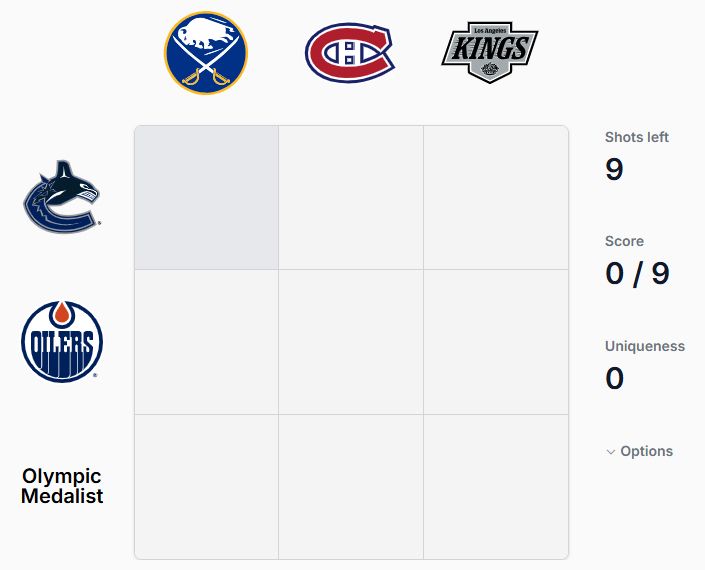705x570 pixels.
Task: Click the Vancouver Canucks logo
Action: click(x=62, y=197)
